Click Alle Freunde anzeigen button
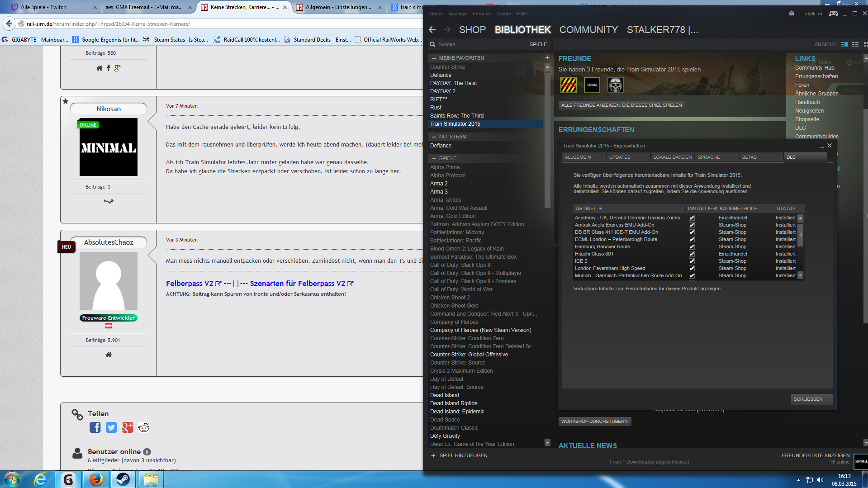 point(621,105)
